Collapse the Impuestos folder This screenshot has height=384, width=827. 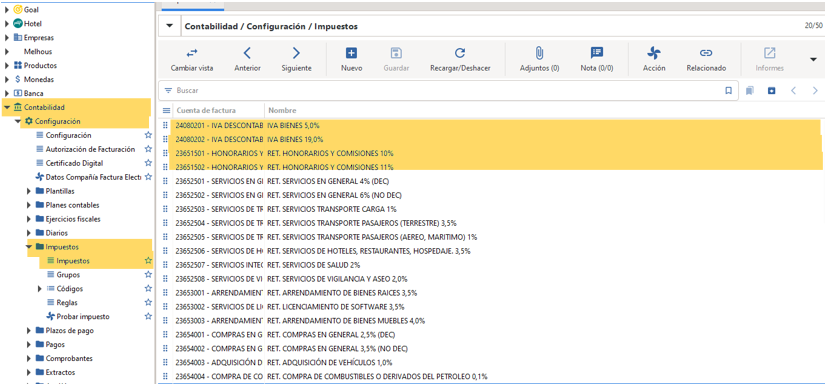tap(29, 247)
